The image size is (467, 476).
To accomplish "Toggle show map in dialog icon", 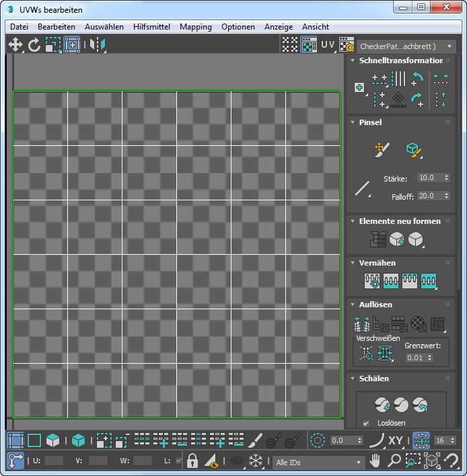I will pos(309,45).
